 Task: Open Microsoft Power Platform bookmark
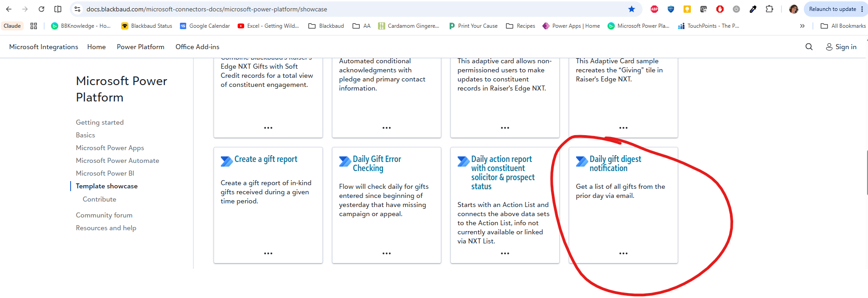pos(638,26)
